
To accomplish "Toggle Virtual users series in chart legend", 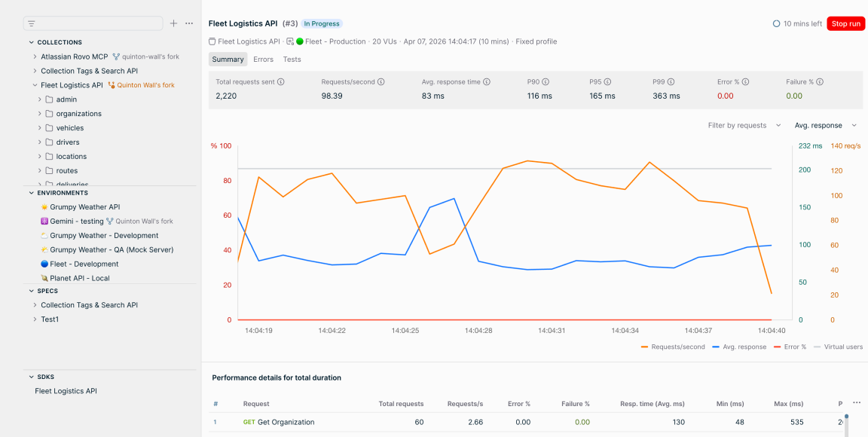I will click(x=838, y=347).
